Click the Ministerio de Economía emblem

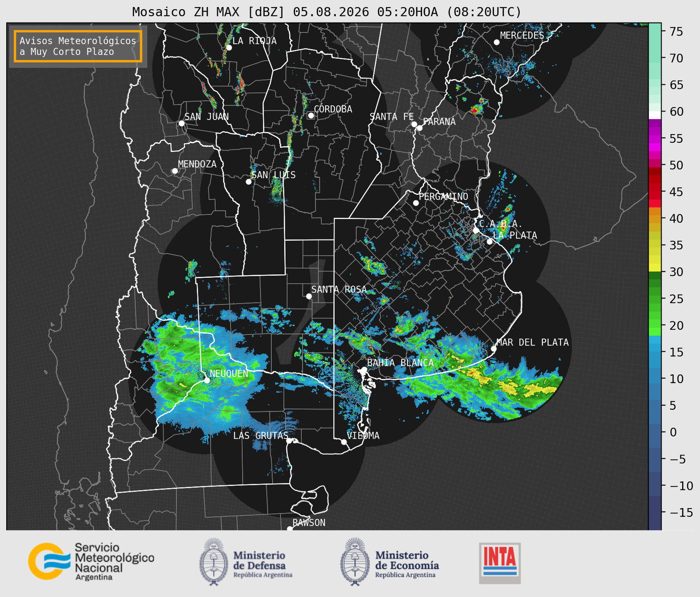click(355, 562)
